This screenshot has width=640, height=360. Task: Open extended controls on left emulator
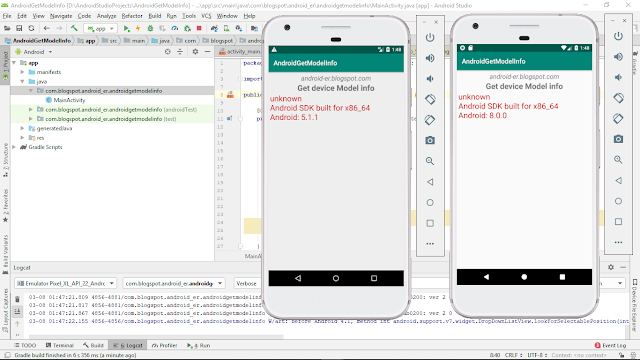click(430, 244)
